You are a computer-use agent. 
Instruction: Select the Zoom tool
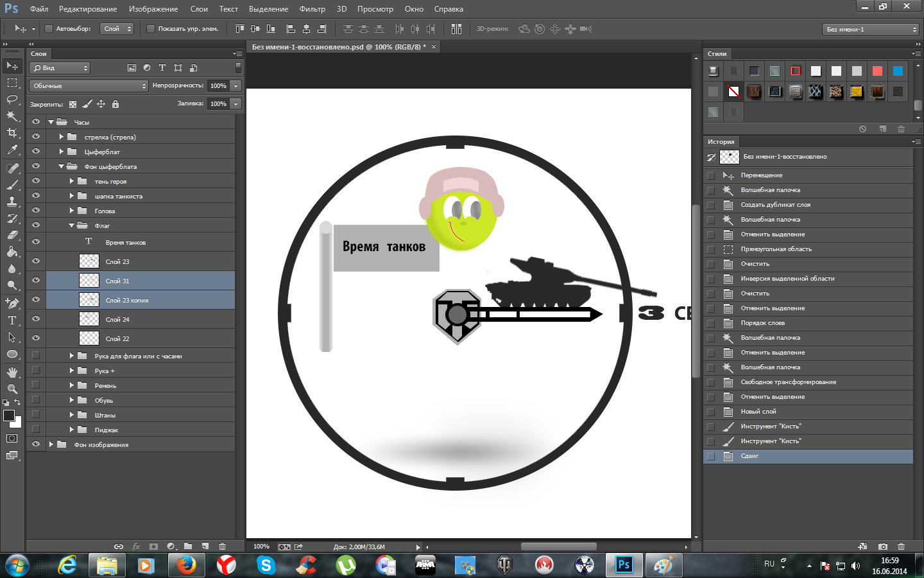(12, 389)
